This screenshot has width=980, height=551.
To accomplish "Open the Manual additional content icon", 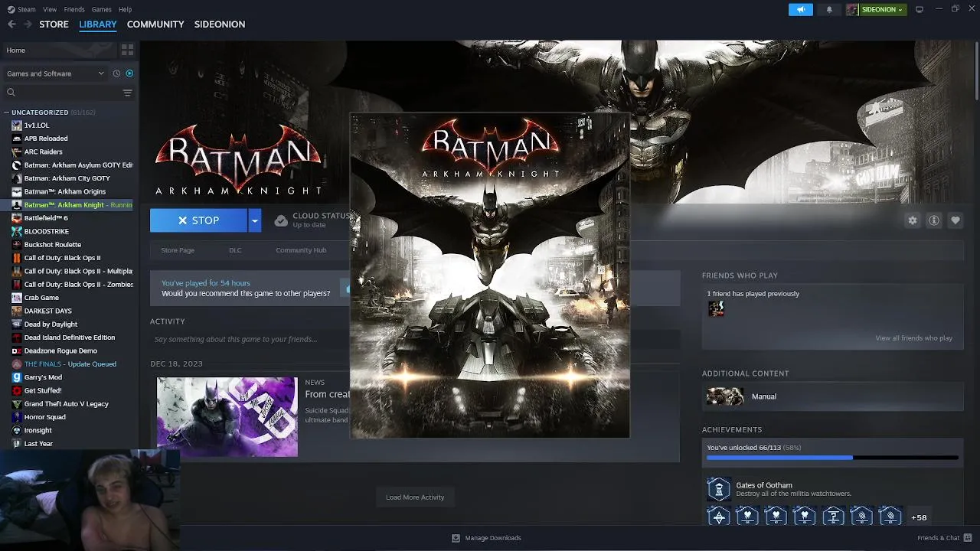I will [724, 396].
